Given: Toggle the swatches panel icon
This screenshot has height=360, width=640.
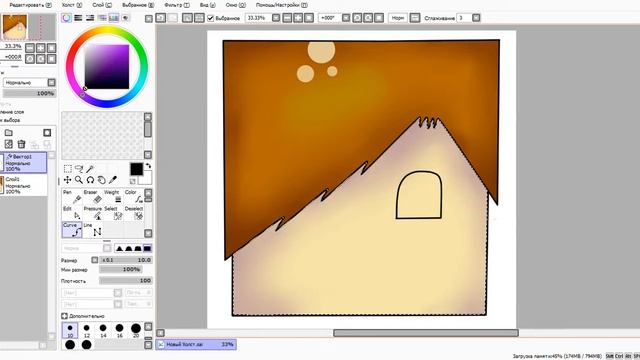Looking at the screenshot, I should click(113, 18).
